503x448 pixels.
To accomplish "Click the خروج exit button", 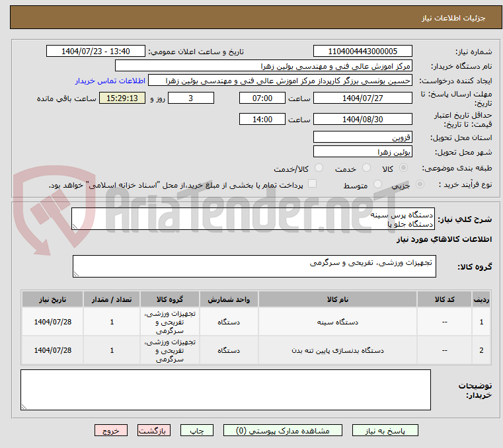I will point(110,430).
